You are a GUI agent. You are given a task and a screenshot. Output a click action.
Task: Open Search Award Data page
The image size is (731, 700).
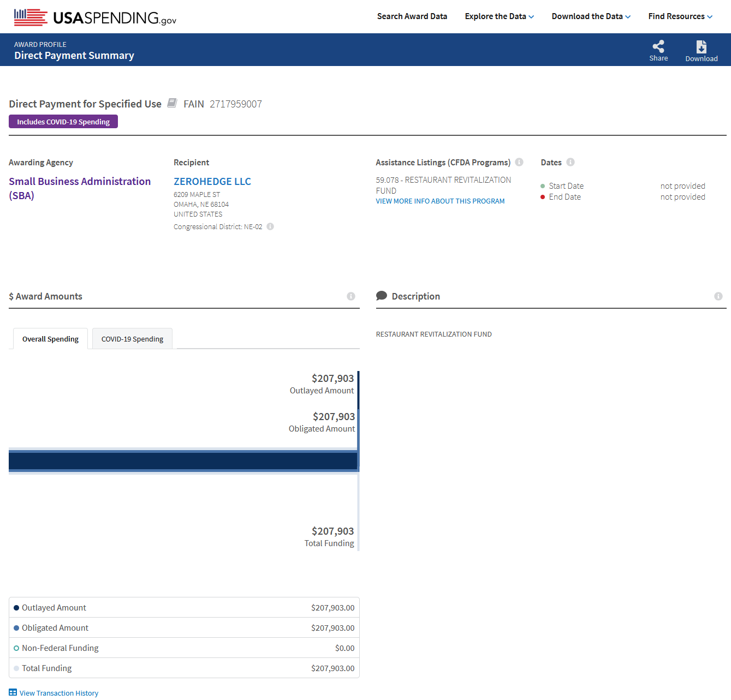(x=412, y=16)
